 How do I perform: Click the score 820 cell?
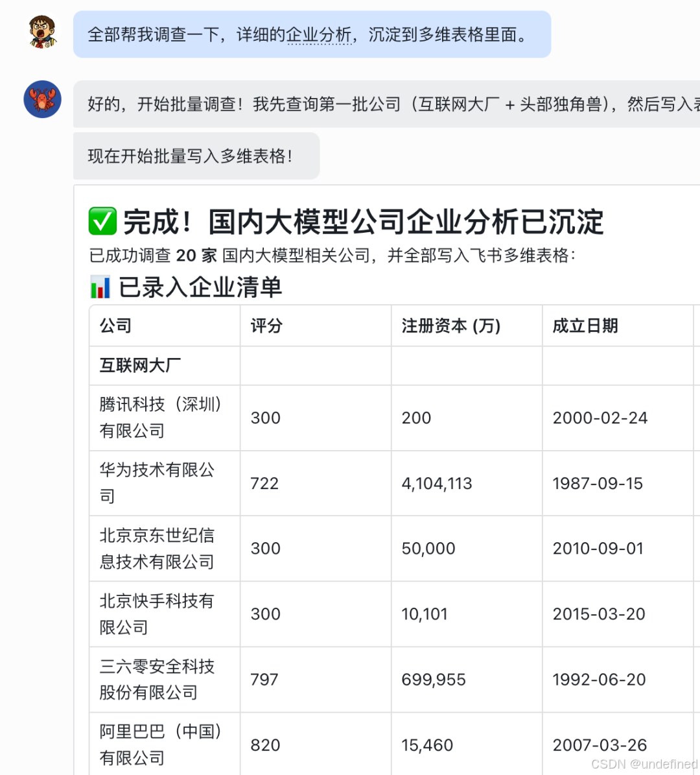pyautogui.click(x=316, y=744)
